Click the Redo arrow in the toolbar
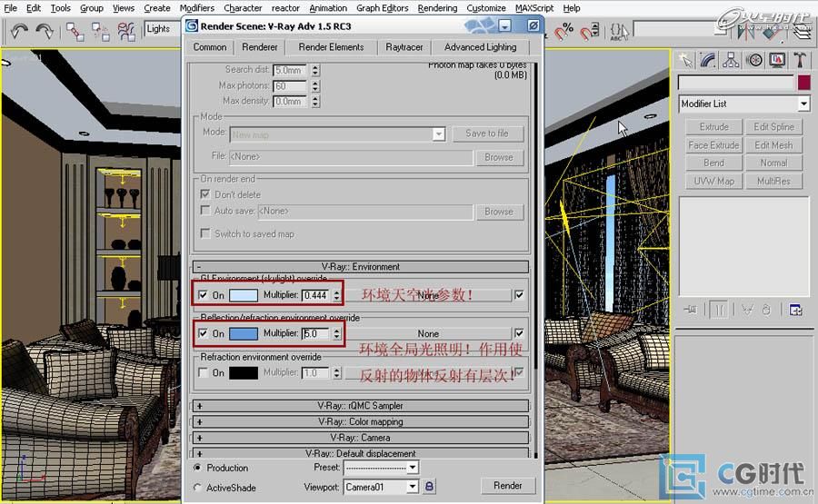Viewport: 818px width, 504px height. point(43,31)
